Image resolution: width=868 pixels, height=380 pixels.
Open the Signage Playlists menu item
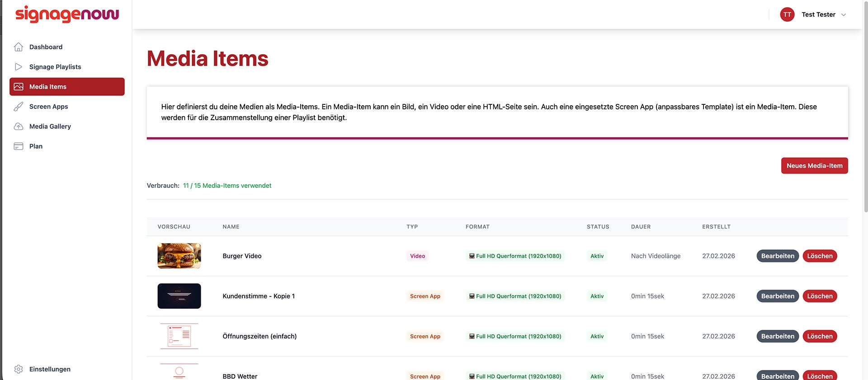click(x=55, y=67)
